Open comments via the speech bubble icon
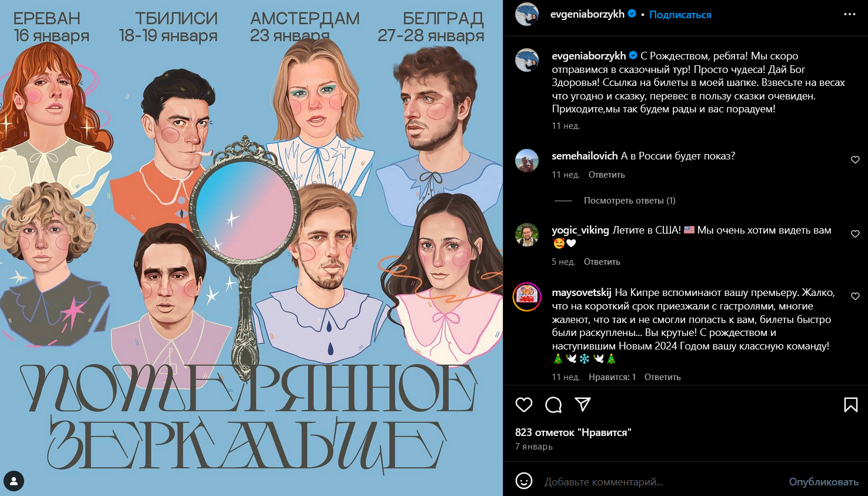868x496 pixels. tap(553, 405)
